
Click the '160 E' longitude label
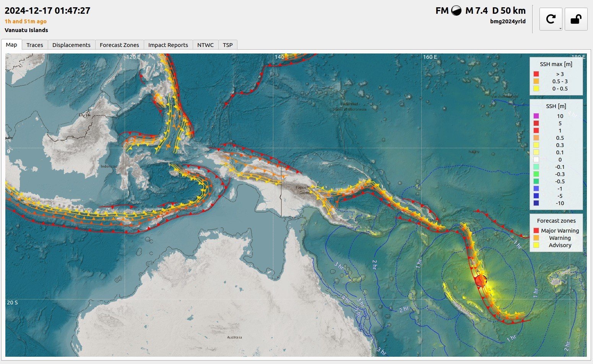(430, 57)
